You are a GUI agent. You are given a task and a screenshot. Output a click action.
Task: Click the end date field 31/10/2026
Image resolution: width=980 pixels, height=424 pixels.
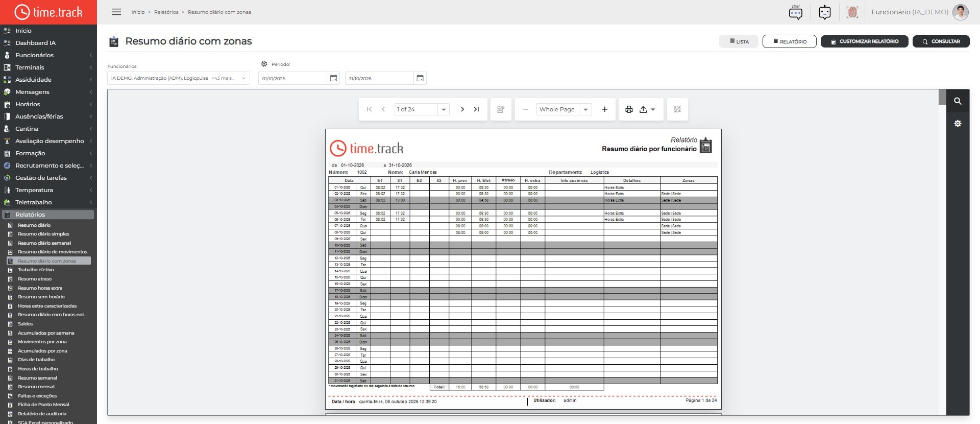coord(379,78)
